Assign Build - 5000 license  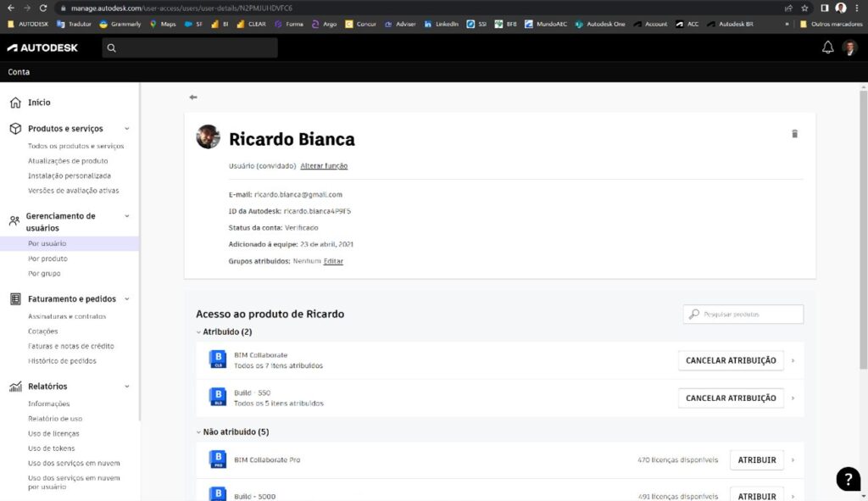[757, 496]
